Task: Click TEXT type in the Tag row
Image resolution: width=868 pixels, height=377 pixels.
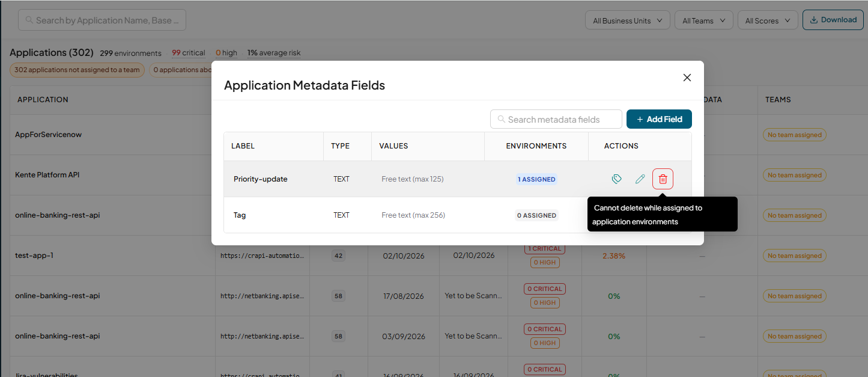Action: pyautogui.click(x=341, y=215)
